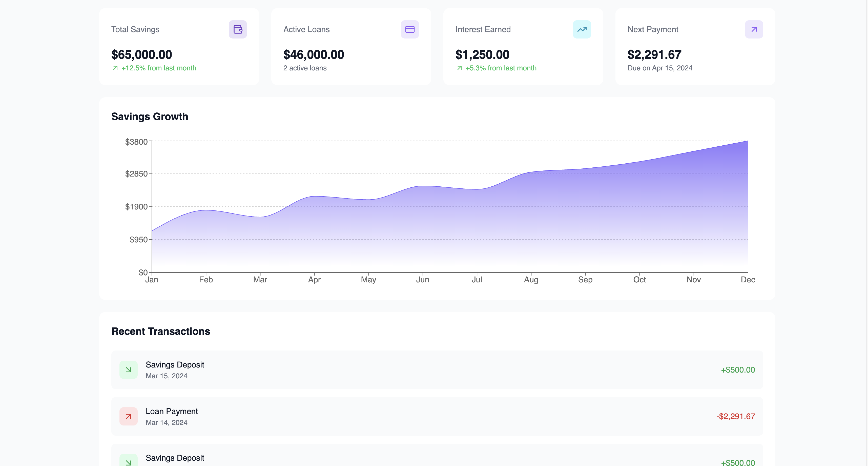Viewport: 868px width, 466px height.
Task: Click red arrow icon of Loan Payment
Action: pos(128,416)
